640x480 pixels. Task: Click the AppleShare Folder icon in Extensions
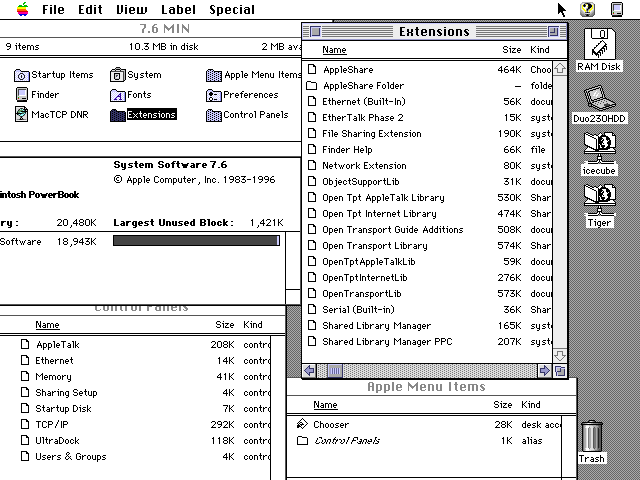(312, 86)
